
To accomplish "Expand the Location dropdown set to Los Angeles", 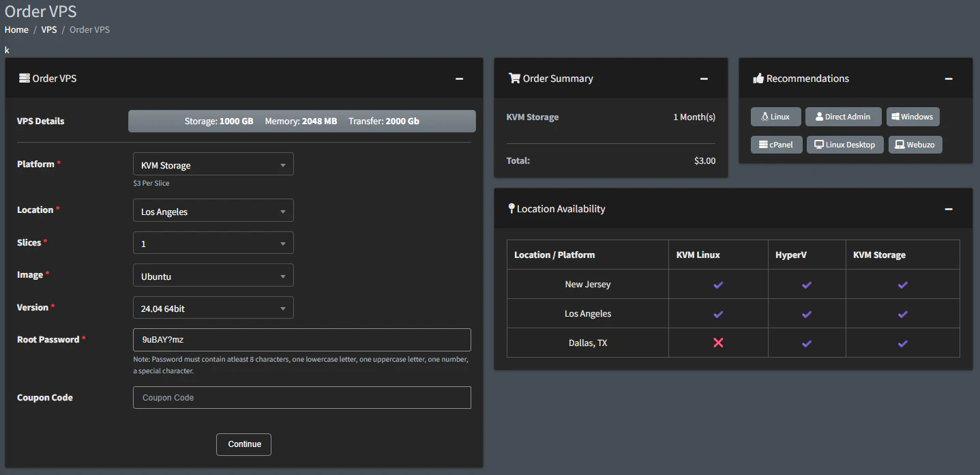I will 213,212.
